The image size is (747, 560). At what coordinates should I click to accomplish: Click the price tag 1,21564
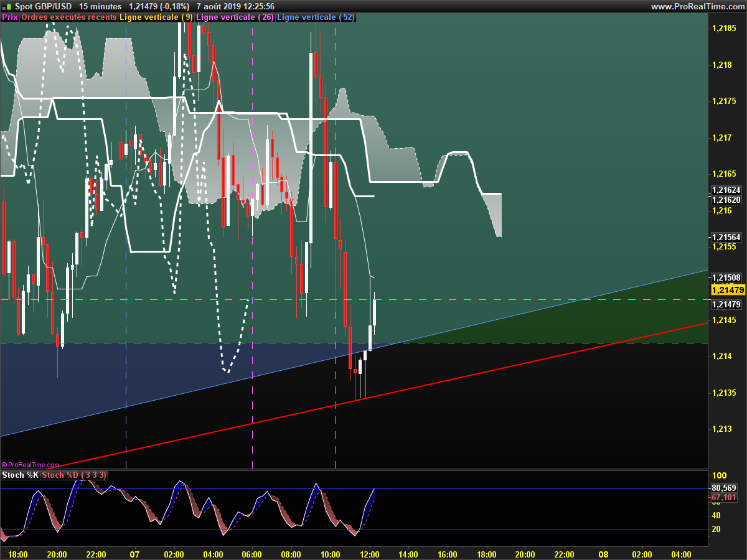click(726, 237)
